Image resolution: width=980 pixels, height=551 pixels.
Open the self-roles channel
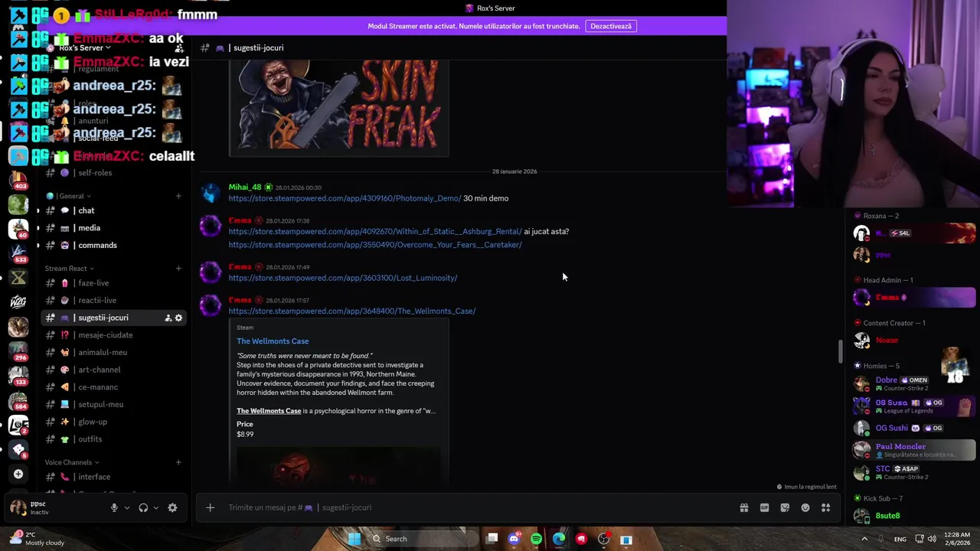point(113,173)
